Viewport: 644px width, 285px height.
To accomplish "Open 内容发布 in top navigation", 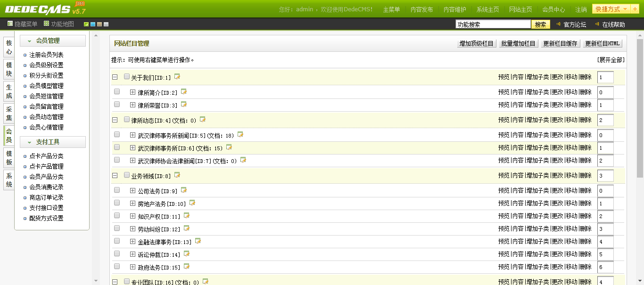I will [x=421, y=9].
